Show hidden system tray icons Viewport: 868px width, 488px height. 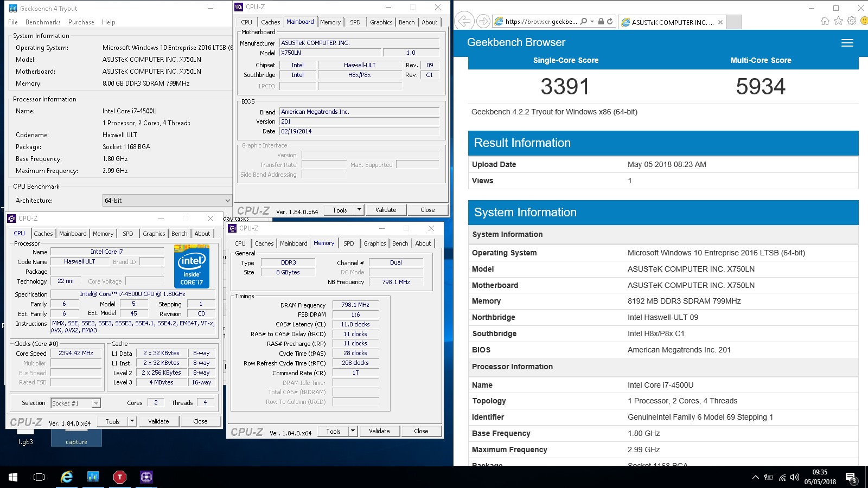(x=755, y=477)
